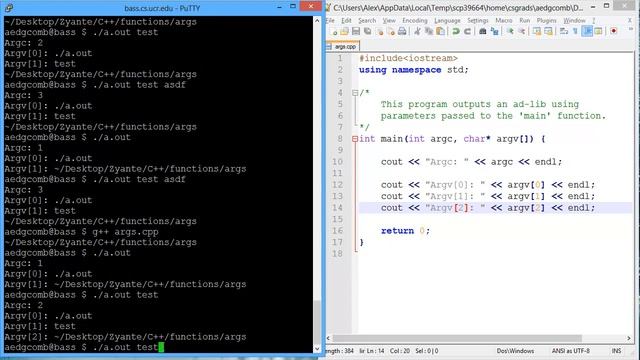Open the Replace dialog toolbar icon
The height and width of the screenshot is (360, 640).
click(x=494, y=31)
